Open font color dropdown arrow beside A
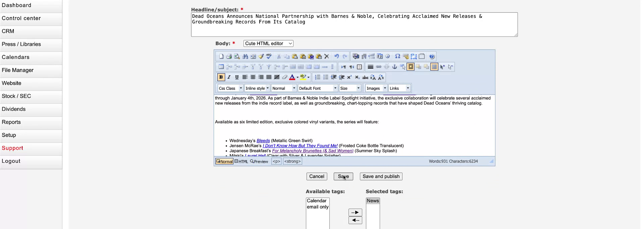 (298, 77)
